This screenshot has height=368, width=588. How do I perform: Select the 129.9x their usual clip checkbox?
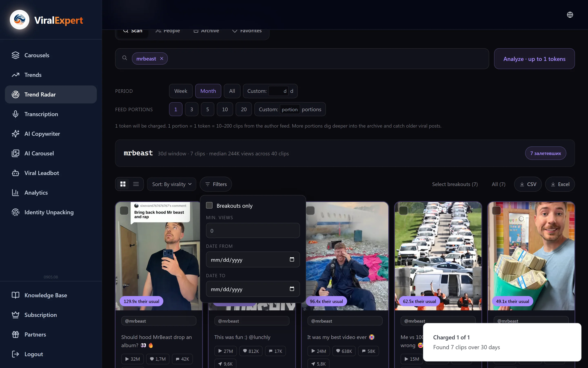[124, 211]
